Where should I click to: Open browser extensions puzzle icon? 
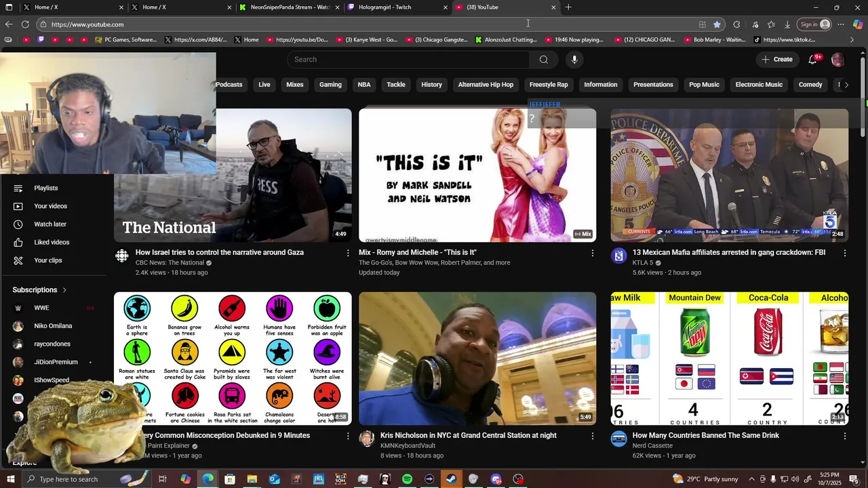pos(736,24)
